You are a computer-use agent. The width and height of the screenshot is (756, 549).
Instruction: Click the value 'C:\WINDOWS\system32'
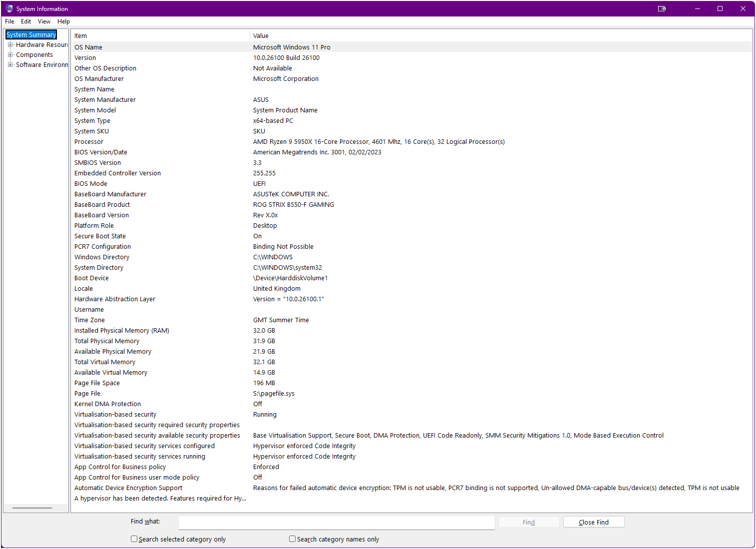click(288, 267)
